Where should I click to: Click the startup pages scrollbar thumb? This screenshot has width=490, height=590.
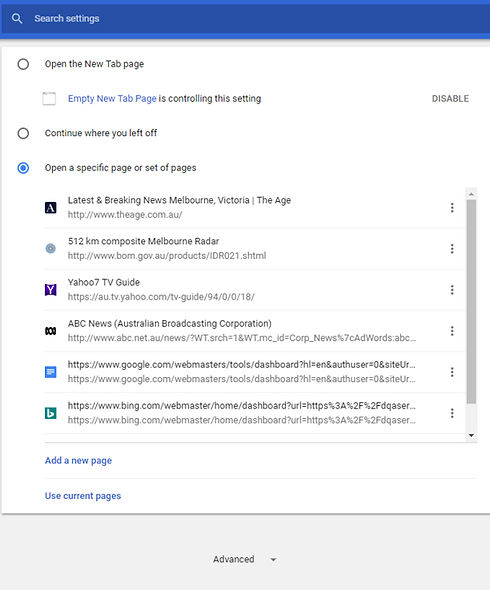(471, 302)
